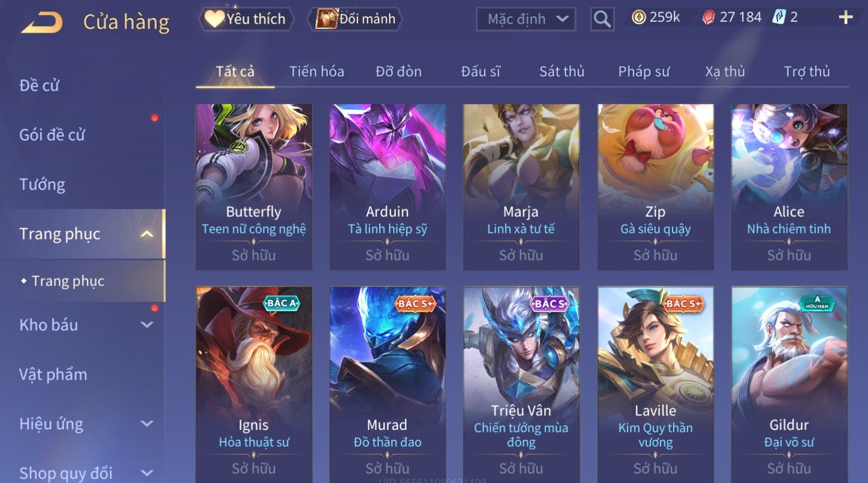The width and height of the screenshot is (868, 483).
Task: Expand the Hiệu ứng sidebar section
Action: pos(147,424)
